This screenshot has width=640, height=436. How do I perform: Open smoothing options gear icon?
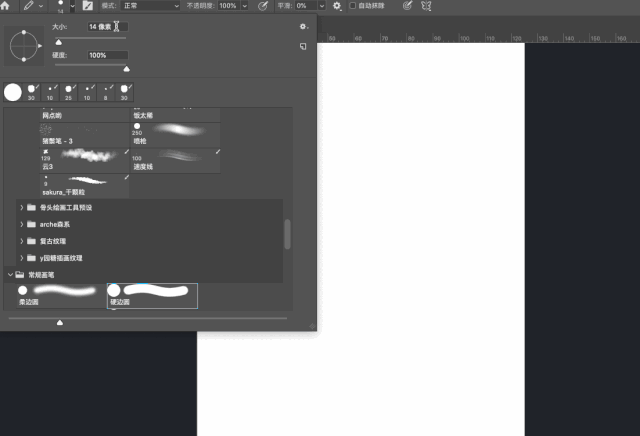(x=337, y=6)
